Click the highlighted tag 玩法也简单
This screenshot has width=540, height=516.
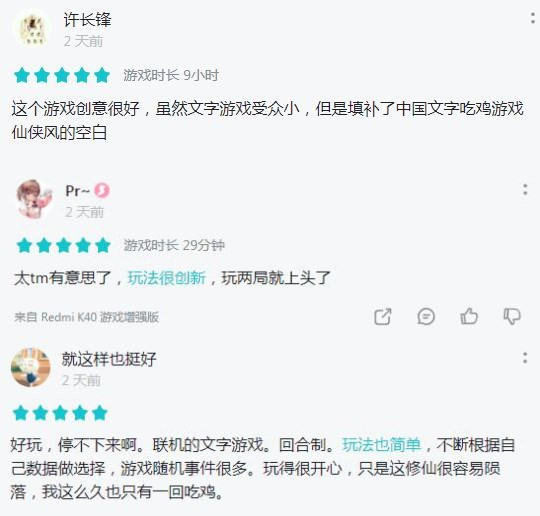tap(381, 444)
